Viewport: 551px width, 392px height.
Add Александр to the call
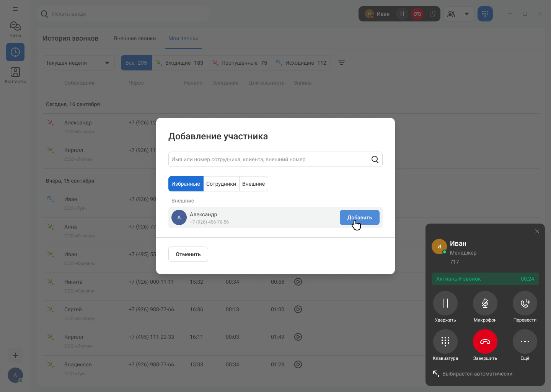tap(359, 217)
